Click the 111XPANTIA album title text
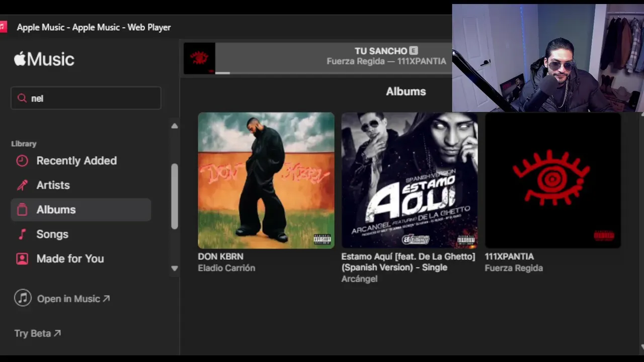 (509, 256)
